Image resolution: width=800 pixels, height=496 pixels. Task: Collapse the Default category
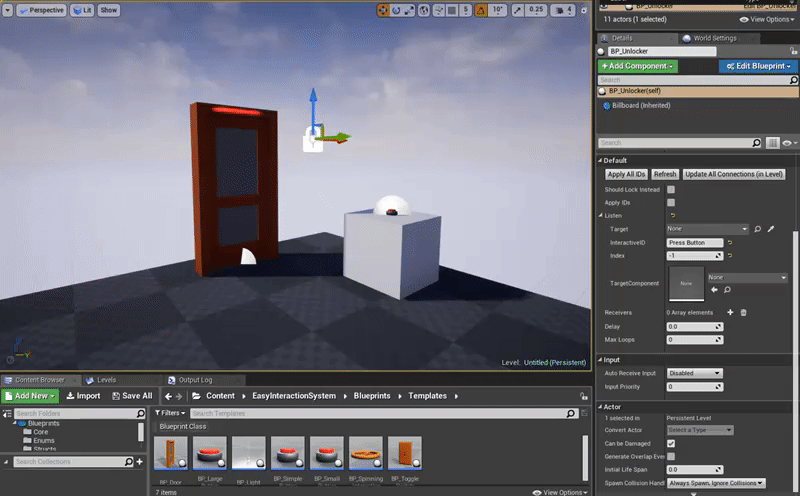coord(601,160)
